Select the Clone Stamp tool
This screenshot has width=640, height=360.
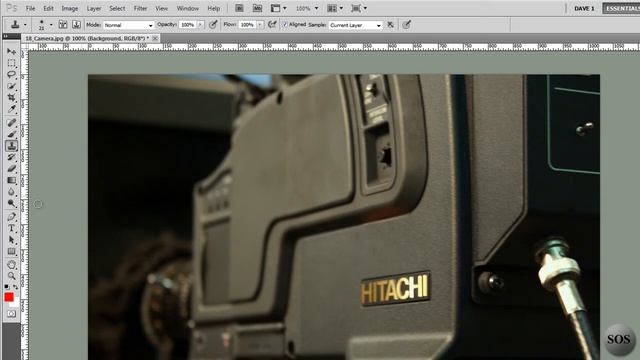pos(11,146)
